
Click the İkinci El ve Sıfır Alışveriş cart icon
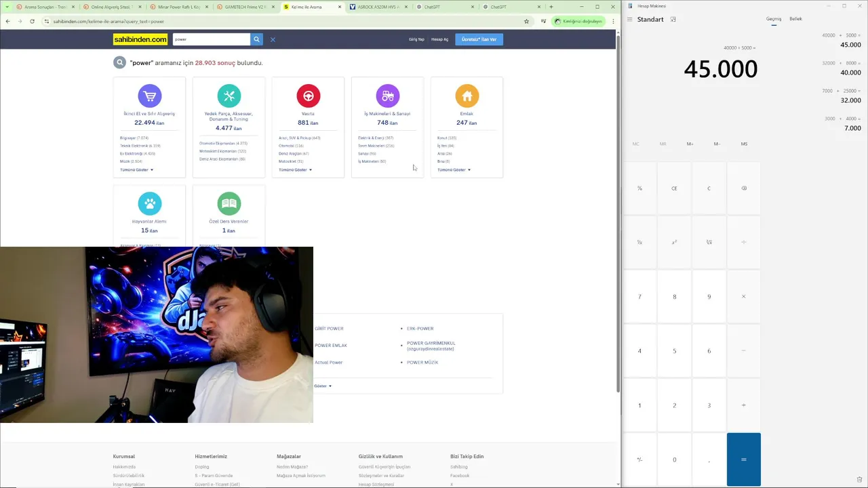coord(149,96)
